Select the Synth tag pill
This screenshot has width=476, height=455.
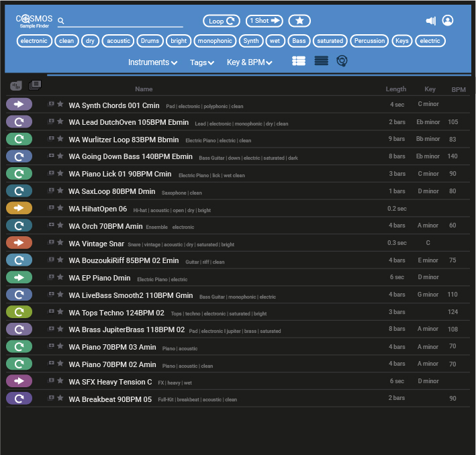[x=250, y=41]
